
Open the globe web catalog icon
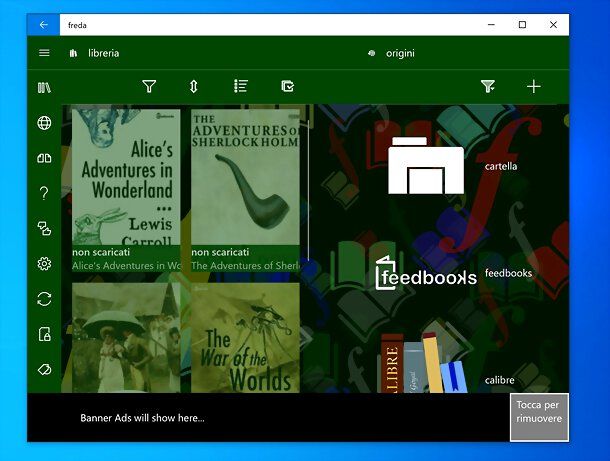coord(44,123)
